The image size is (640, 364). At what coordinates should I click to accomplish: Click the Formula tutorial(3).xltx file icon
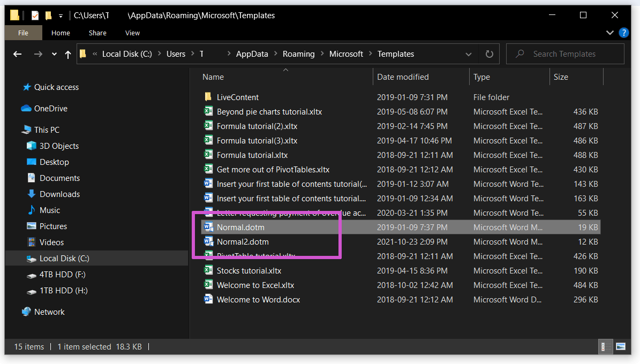(x=208, y=140)
